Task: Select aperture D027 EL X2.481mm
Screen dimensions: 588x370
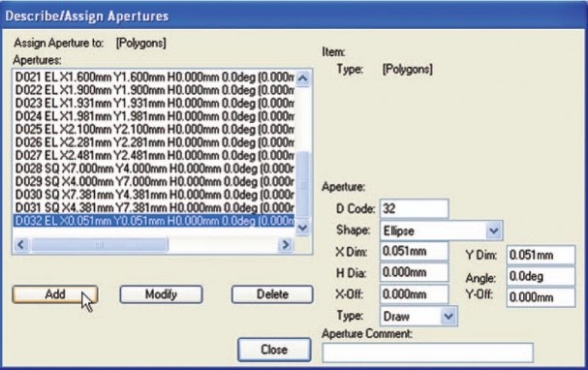Action: pyautogui.click(x=154, y=156)
